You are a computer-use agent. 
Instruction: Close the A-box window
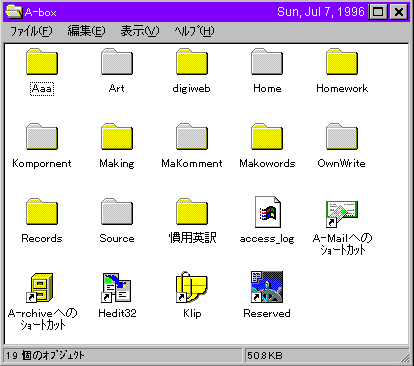[x=399, y=12]
